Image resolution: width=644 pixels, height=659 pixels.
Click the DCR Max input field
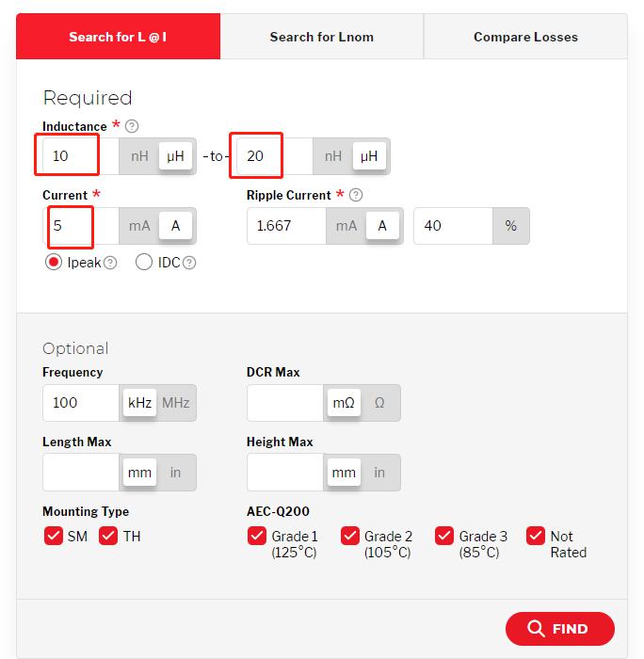285,403
